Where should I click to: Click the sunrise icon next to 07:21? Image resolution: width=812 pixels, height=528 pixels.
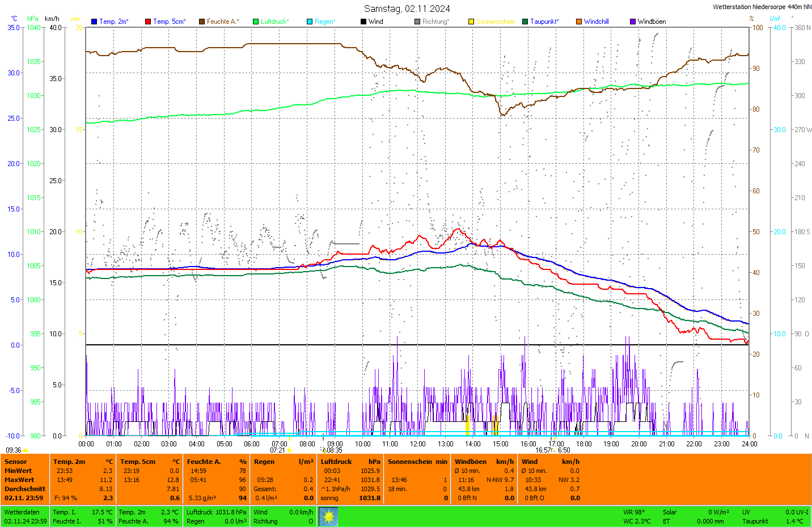tap(290, 450)
